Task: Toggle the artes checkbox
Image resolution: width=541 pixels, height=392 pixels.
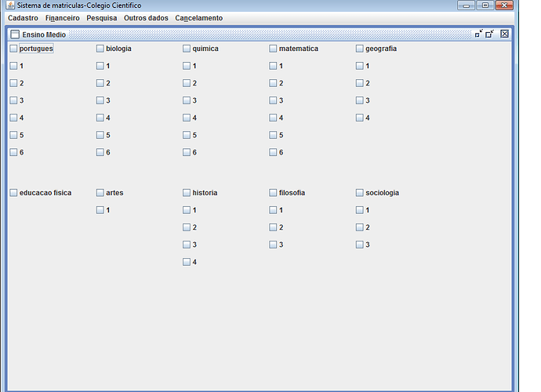Action: point(110,193)
